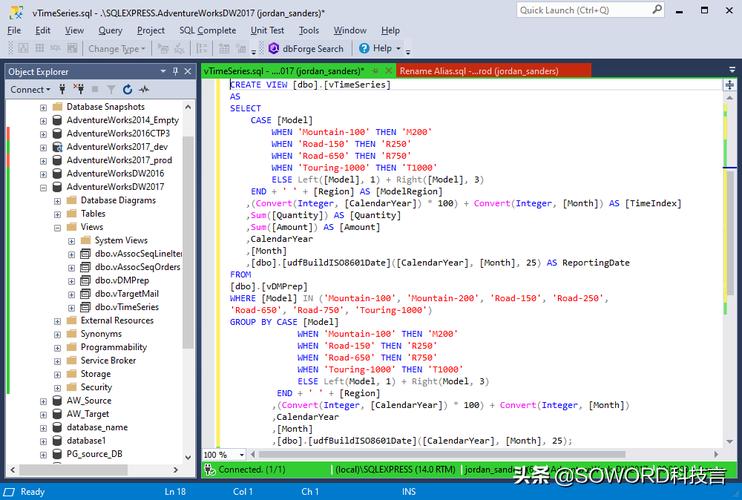Expand the Tables folder node
The width and height of the screenshot is (742, 500).
[57, 214]
